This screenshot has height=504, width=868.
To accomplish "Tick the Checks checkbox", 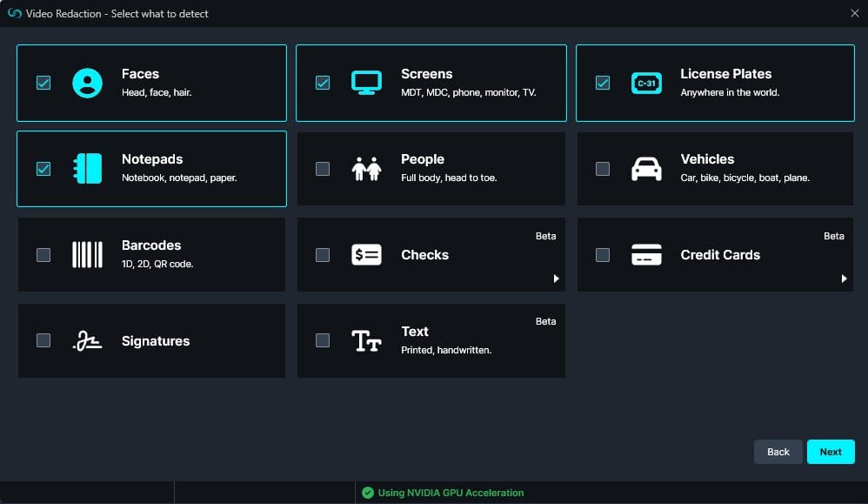I will (323, 255).
